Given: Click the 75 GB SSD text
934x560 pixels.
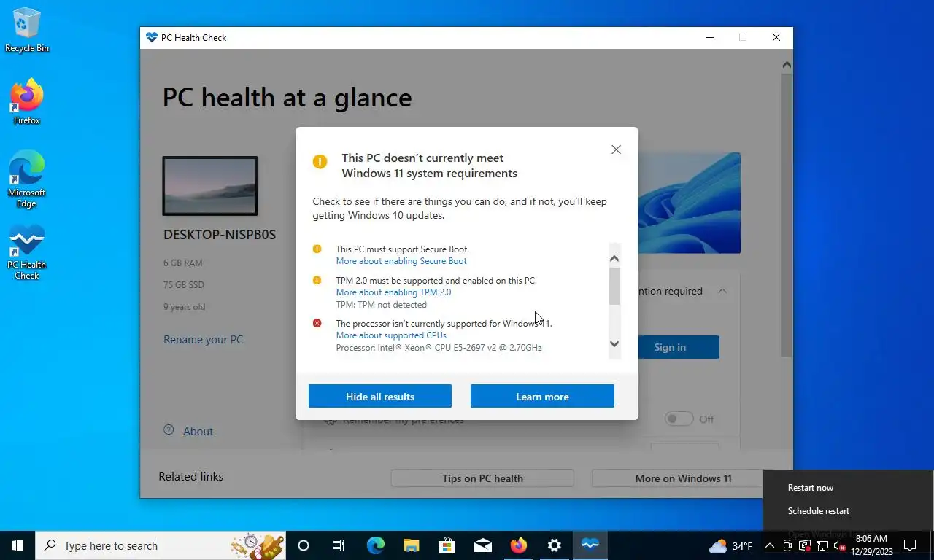Looking at the screenshot, I should point(184,285).
